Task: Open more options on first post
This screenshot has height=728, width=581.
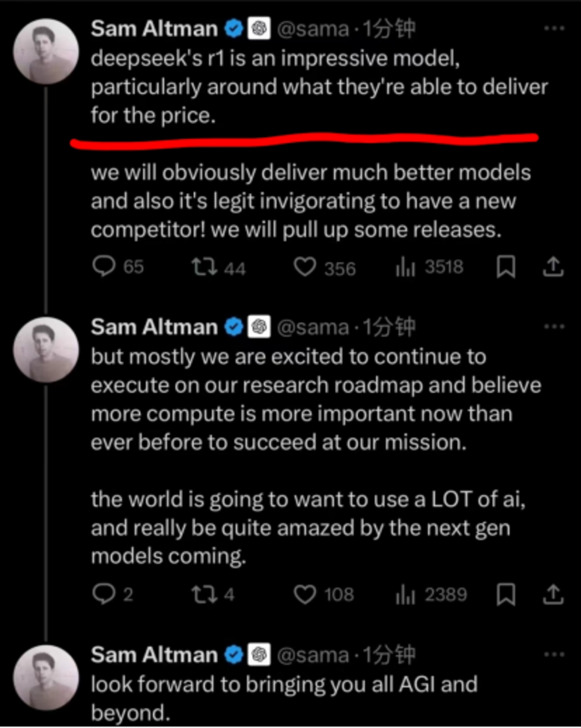Action: (x=554, y=28)
